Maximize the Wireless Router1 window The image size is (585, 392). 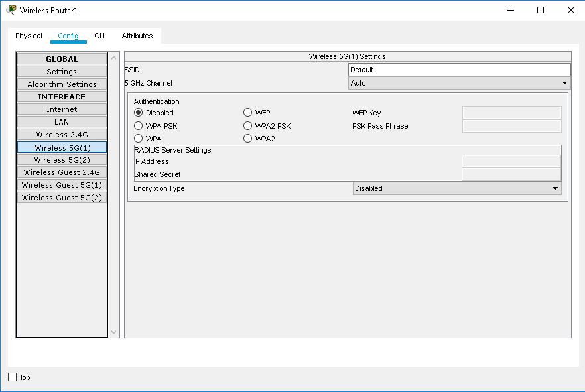point(540,10)
